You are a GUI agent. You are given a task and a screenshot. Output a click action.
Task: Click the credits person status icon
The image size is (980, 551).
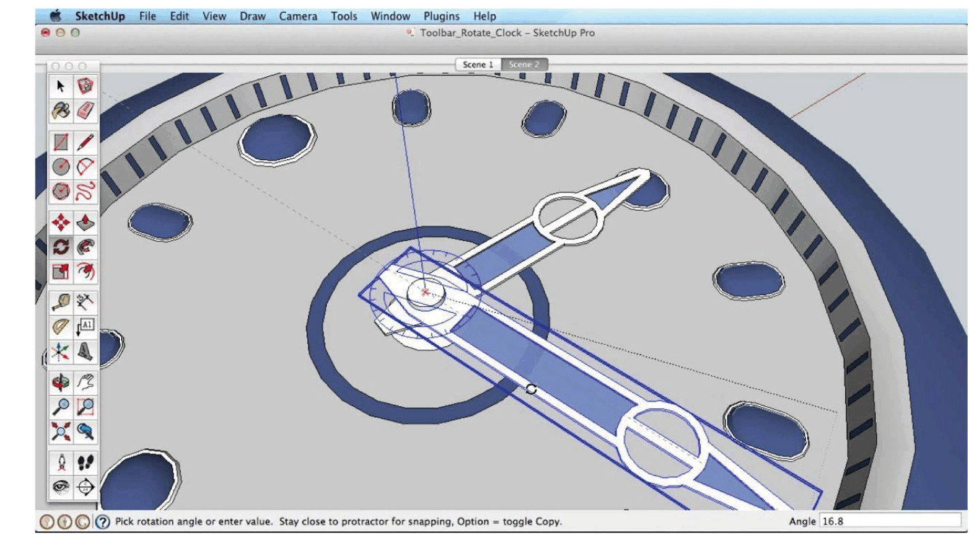(x=65, y=522)
